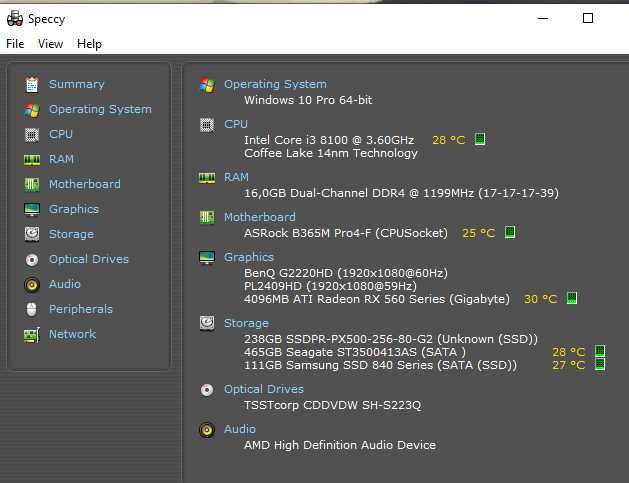629x483 pixels.
Task: Click the Motherboard heading link in summary
Action: click(x=260, y=217)
